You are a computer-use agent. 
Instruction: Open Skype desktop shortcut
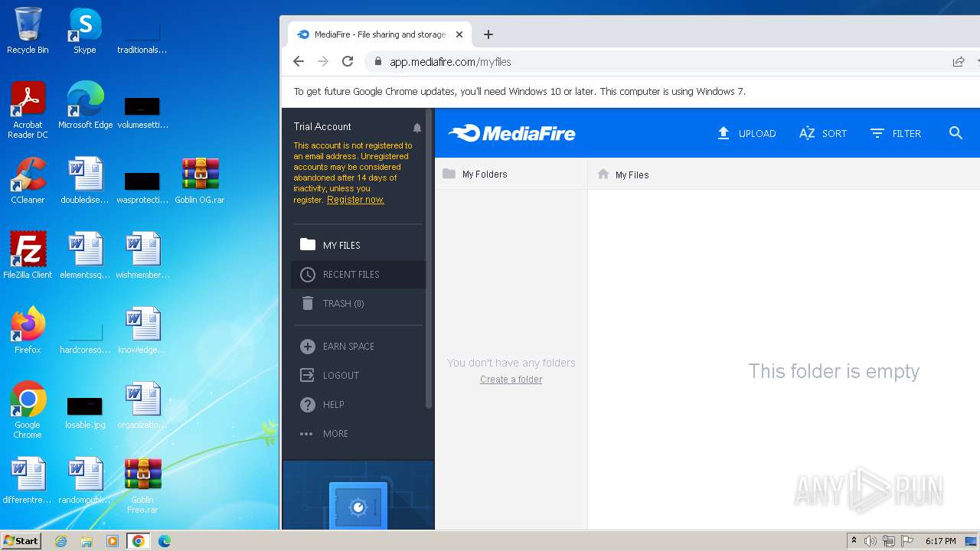point(85,31)
